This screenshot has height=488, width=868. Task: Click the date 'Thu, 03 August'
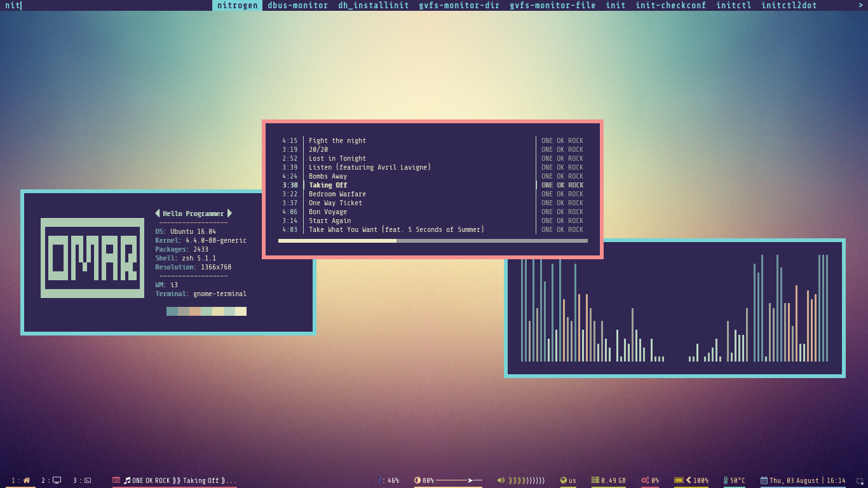tap(794, 481)
